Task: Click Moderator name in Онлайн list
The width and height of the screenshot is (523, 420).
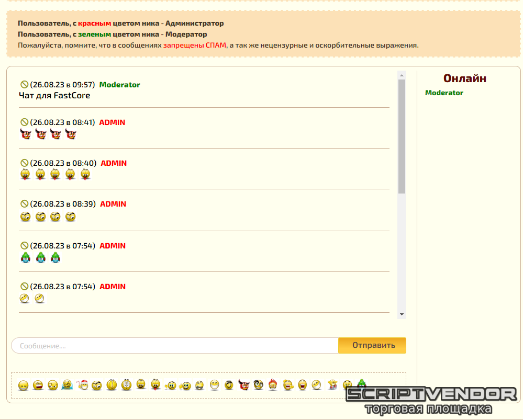Action: (444, 93)
